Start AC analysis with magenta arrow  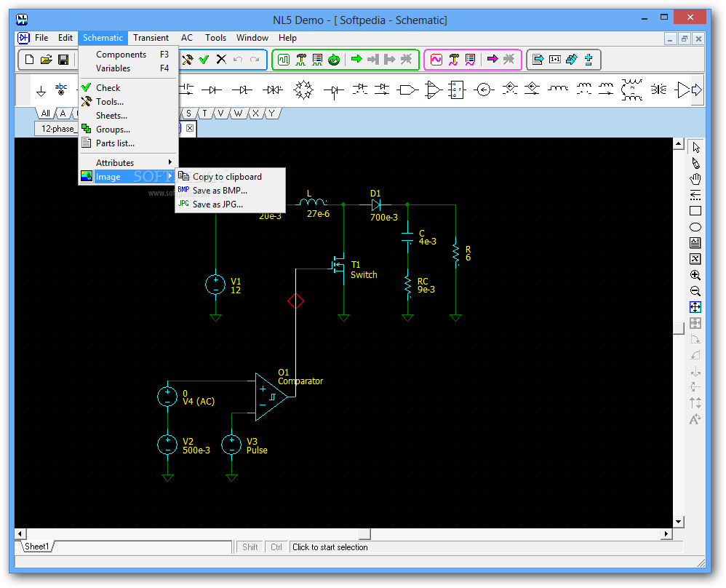click(492, 60)
